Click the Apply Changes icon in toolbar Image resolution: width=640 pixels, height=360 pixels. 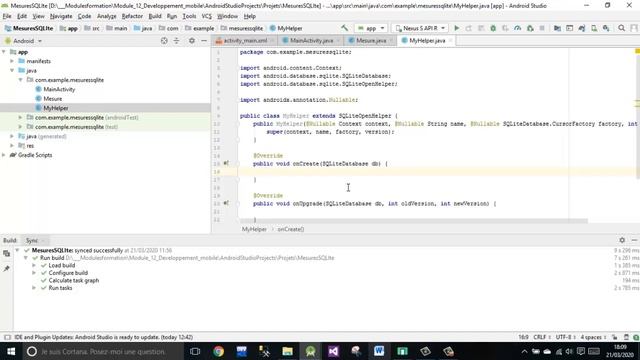point(469,28)
